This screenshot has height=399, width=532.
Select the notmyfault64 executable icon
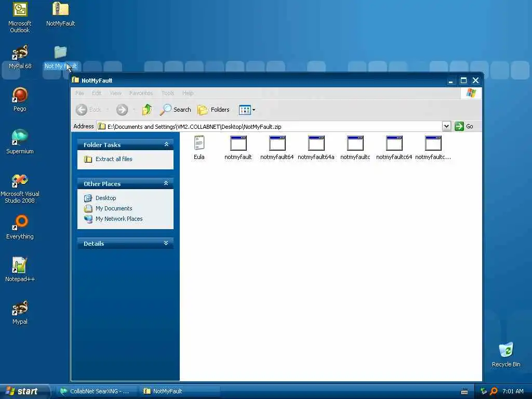(x=277, y=143)
